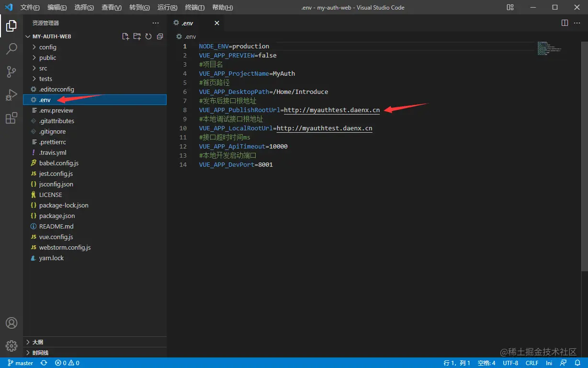Open the .prettierrc file
Screen dimensions: 588x368
click(x=95, y=142)
